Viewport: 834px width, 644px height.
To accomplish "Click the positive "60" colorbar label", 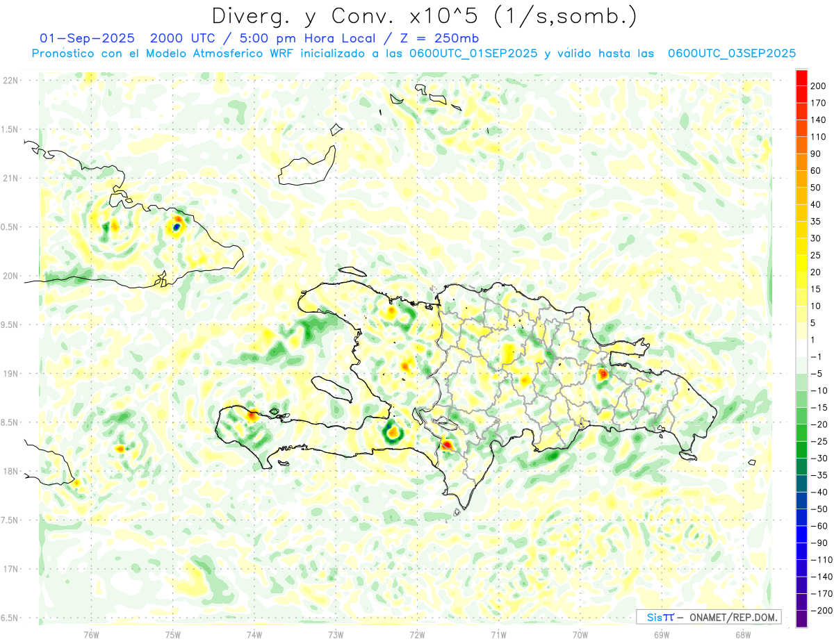I will click(817, 171).
